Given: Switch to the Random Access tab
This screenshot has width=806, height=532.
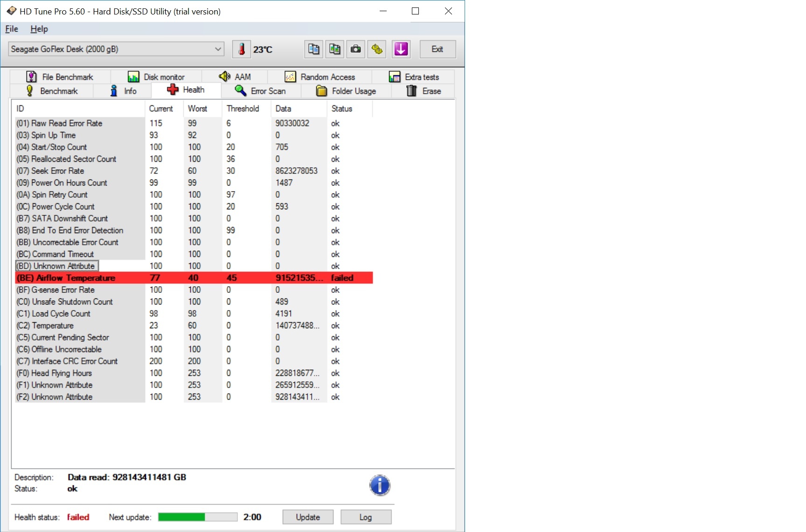Looking at the screenshot, I should (x=320, y=77).
